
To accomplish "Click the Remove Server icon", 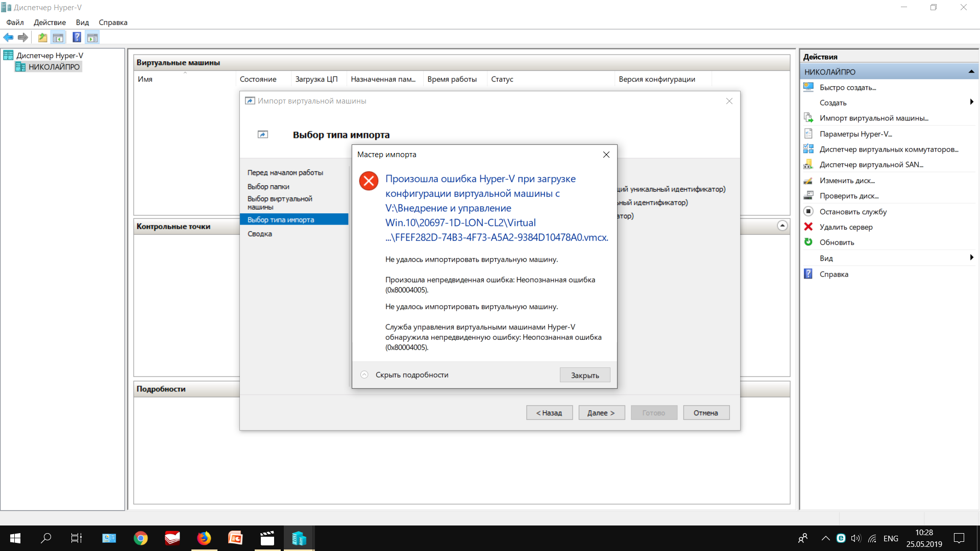I will point(807,227).
